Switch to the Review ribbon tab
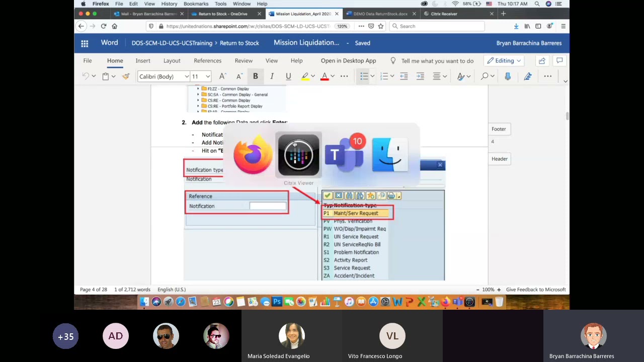The height and width of the screenshot is (362, 644). [x=244, y=61]
